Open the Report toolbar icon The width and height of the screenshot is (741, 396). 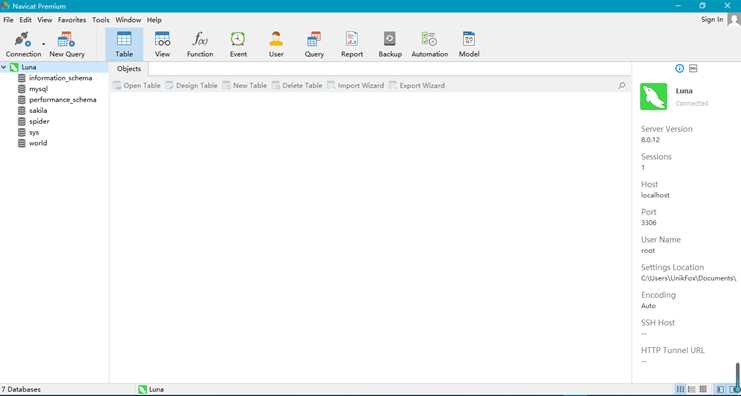coord(352,44)
